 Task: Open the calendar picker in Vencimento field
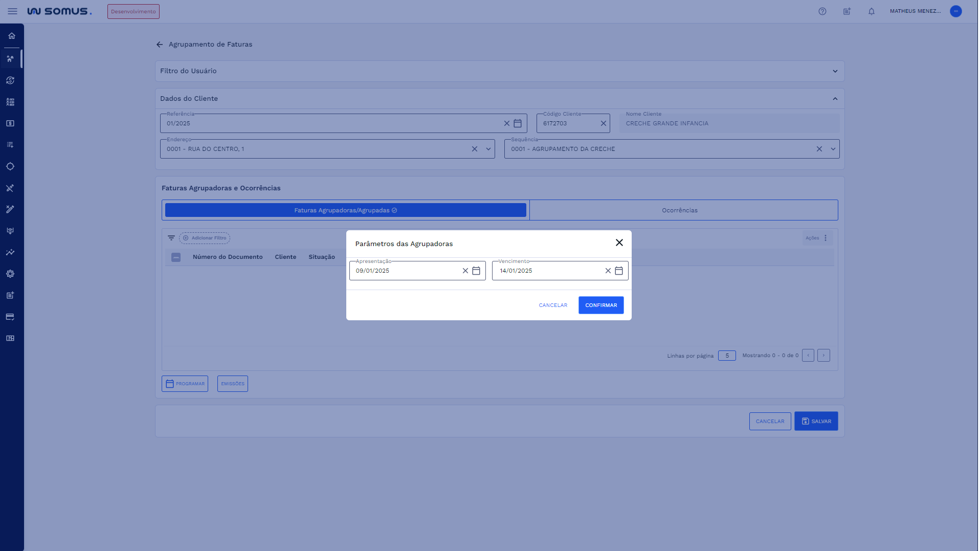pos(618,271)
